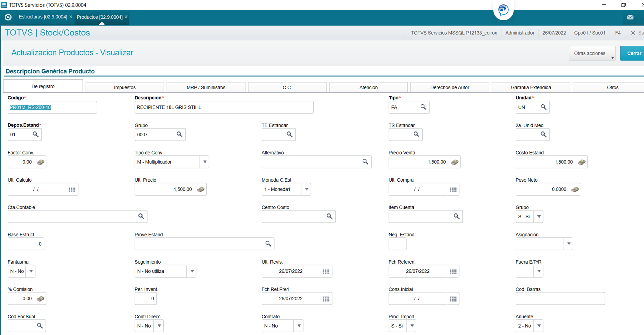Click the Administrador user label
The image size is (644, 335).
tap(520, 33)
